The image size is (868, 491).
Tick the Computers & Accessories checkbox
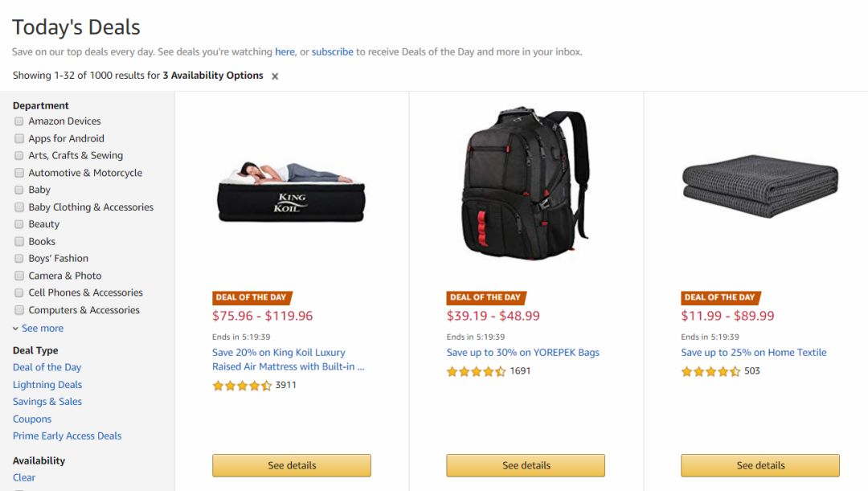point(19,310)
